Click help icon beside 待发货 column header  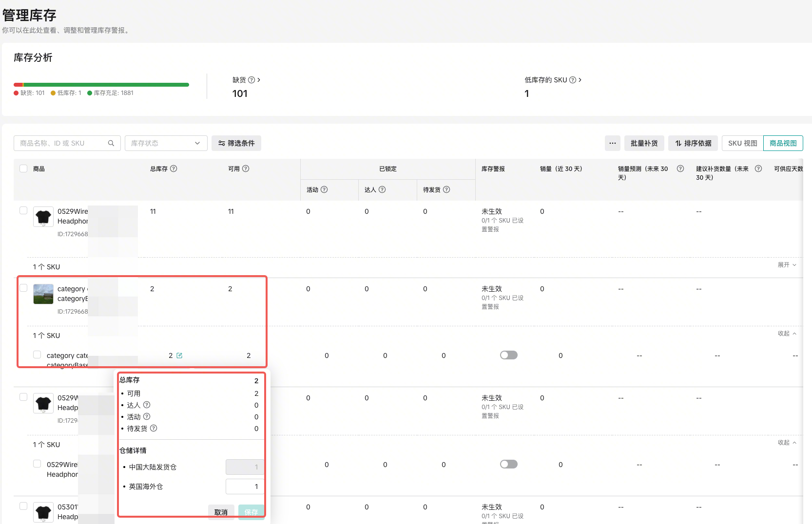(446, 189)
